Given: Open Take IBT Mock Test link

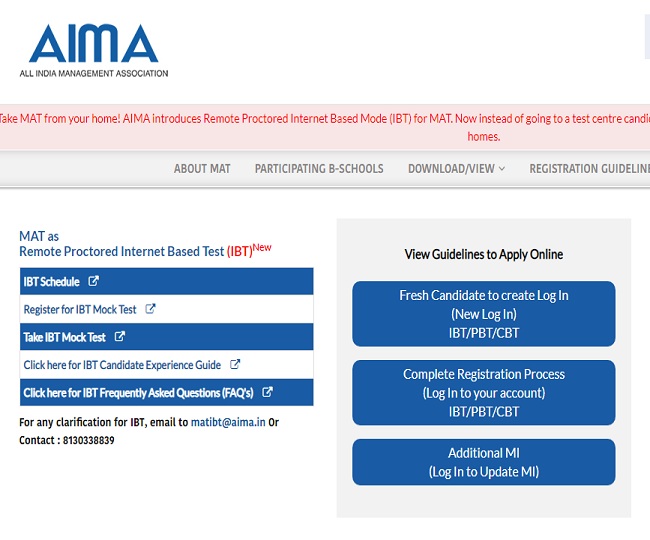Looking at the screenshot, I should [64, 337].
